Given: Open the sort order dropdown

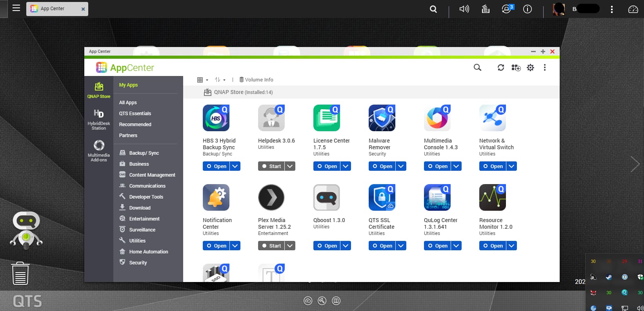Looking at the screenshot, I should (220, 80).
